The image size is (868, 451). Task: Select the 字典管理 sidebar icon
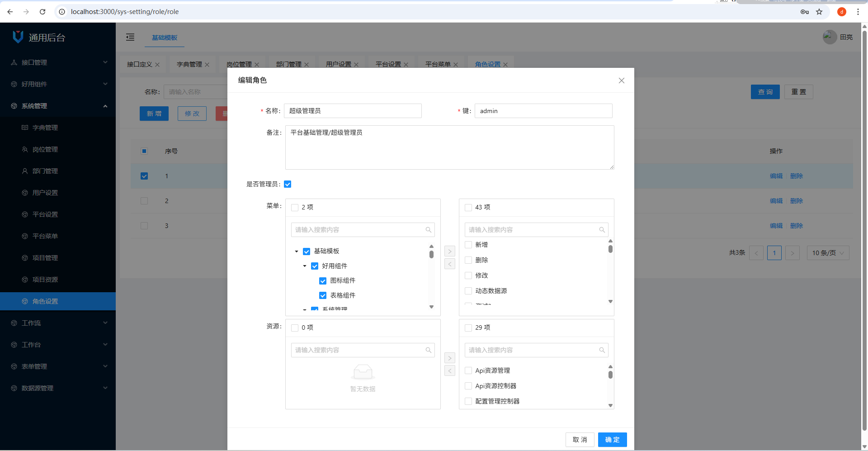pyautogui.click(x=25, y=128)
